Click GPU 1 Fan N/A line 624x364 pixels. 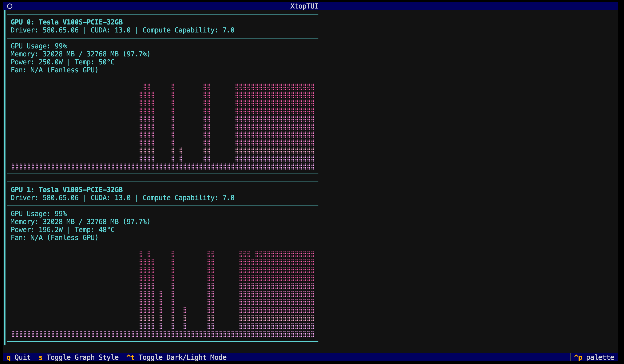[54, 238]
